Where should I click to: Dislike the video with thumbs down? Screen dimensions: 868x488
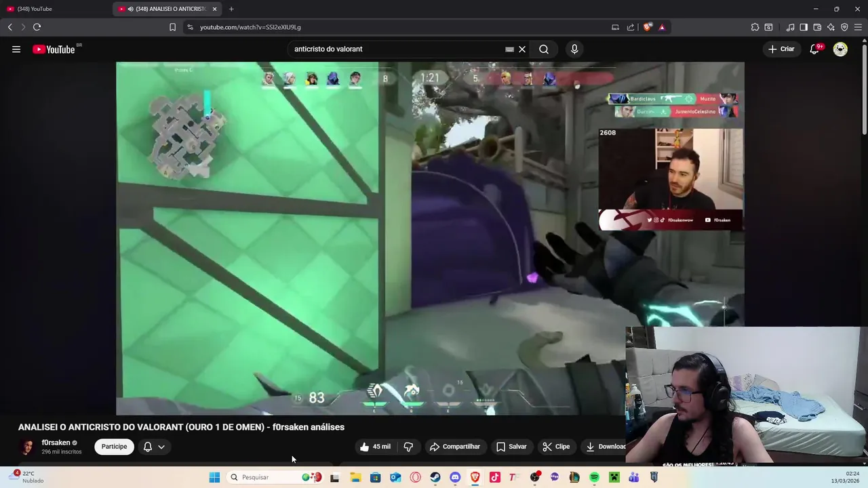point(408,447)
